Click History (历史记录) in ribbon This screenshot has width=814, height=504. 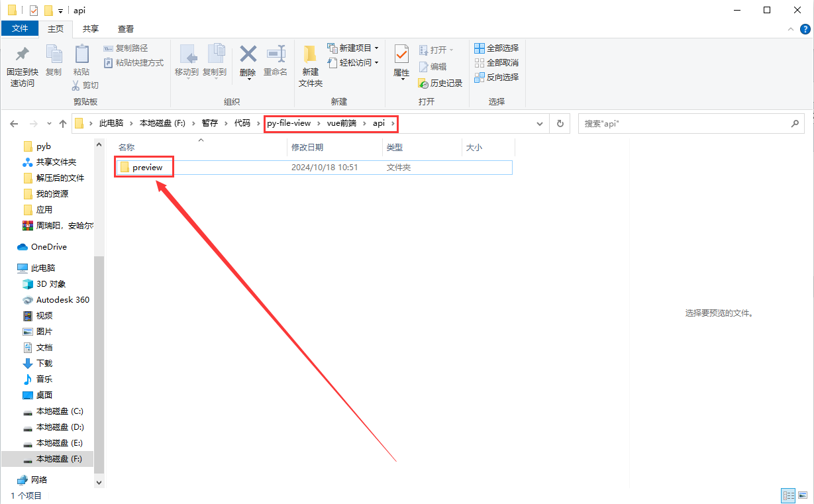(x=440, y=83)
